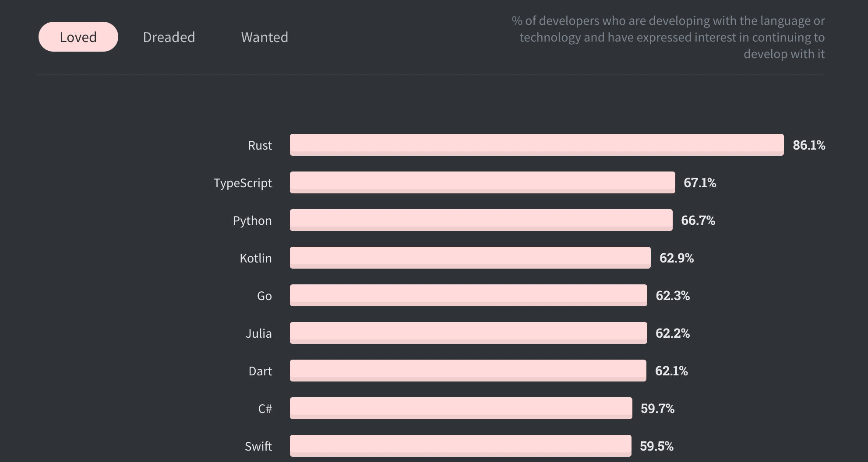The height and width of the screenshot is (462, 868).
Task: Click the Python language label
Action: (252, 220)
